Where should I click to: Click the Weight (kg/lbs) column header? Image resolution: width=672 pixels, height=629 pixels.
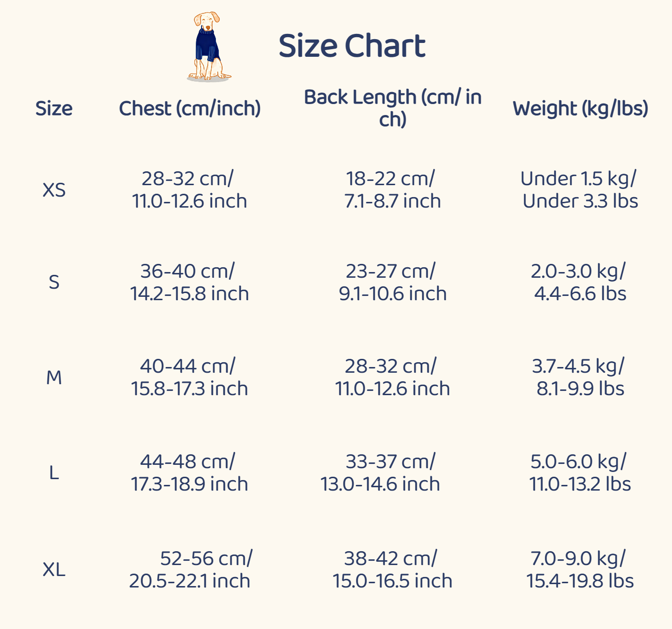(580, 108)
